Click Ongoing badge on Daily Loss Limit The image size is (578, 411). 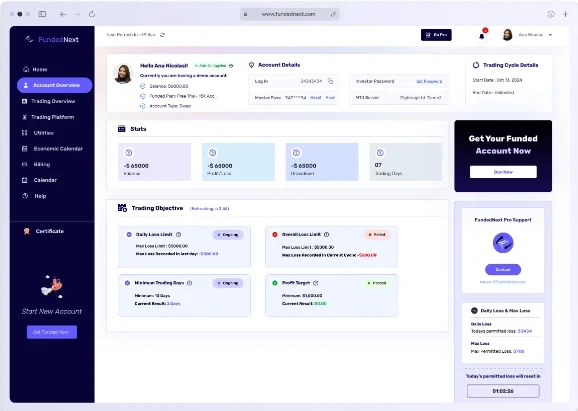click(228, 235)
